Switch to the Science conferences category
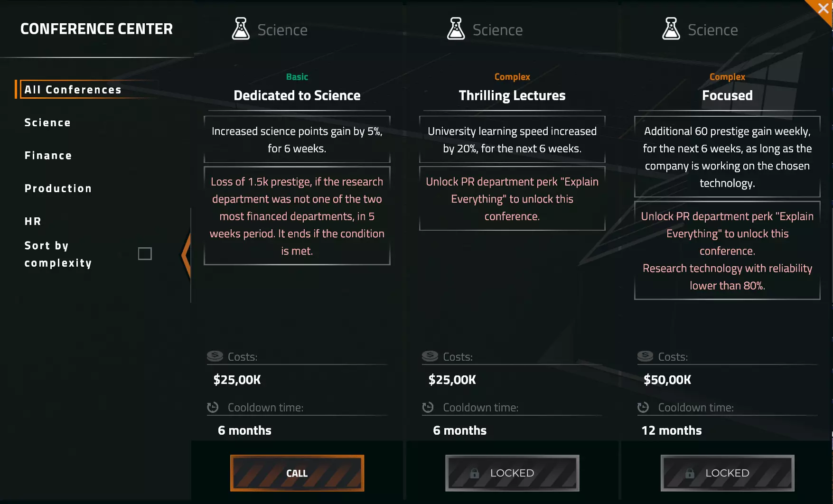Image resolution: width=833 pixels, height=504 pixels. [x=47, y=122]
